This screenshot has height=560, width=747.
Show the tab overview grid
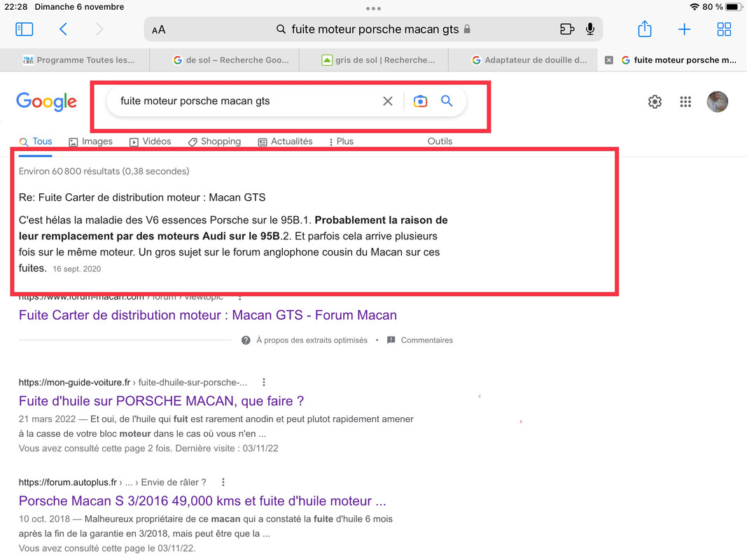point(724,29)
